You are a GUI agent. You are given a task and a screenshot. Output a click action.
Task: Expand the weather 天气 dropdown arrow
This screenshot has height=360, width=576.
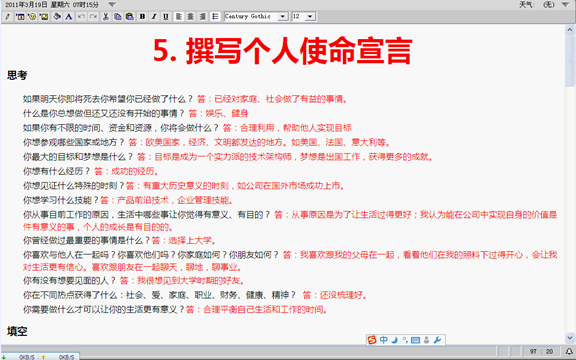pyautogui.click(x=566, y=5)
